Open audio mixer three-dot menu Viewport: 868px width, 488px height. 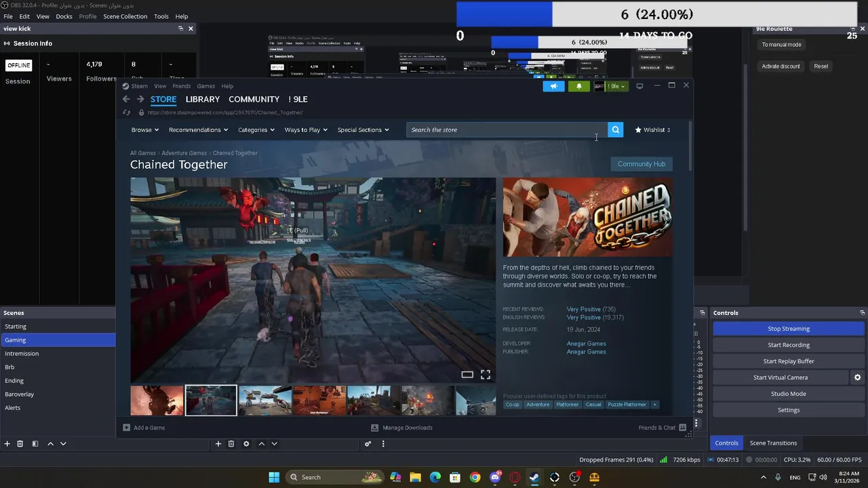pos(383,444)
